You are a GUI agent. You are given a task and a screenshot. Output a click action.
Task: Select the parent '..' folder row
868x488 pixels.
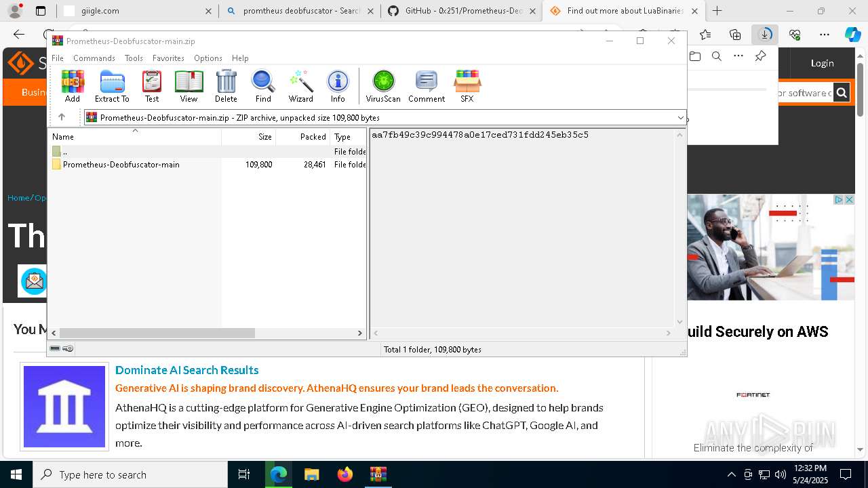click(208, 152)
